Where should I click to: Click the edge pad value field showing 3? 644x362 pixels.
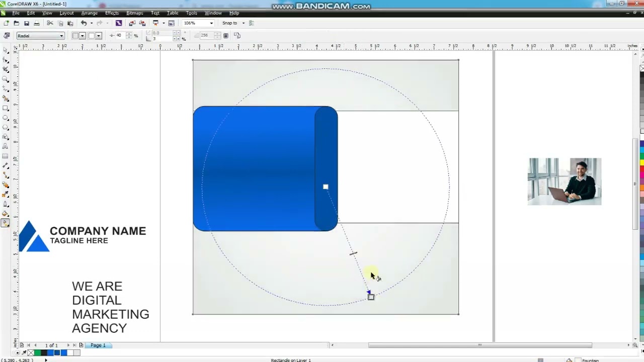[162, 38]
